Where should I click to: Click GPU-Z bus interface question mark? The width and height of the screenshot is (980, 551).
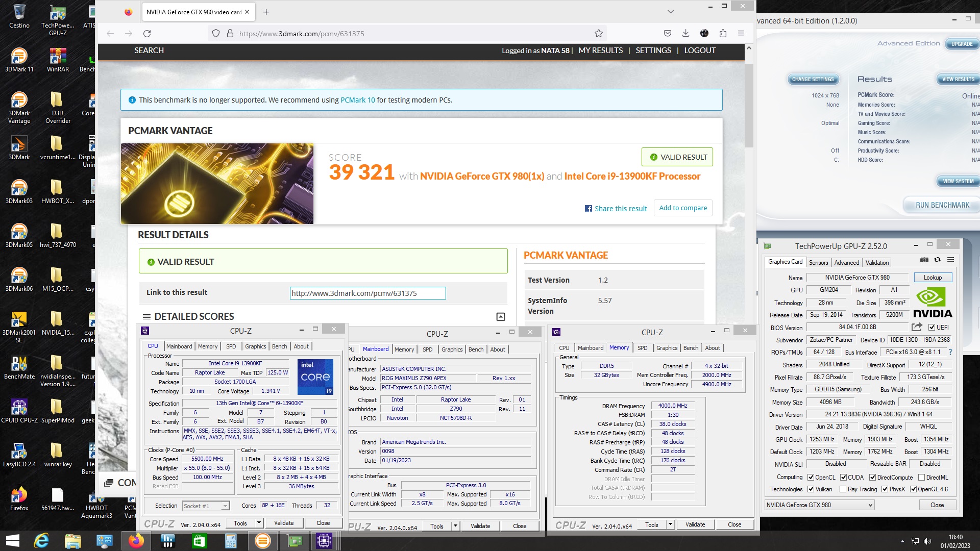950,352
